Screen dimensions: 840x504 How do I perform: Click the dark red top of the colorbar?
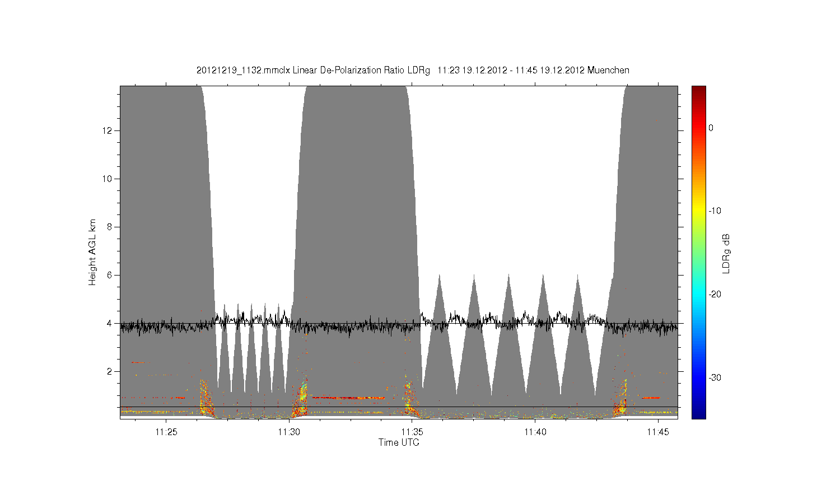[699, 90]
